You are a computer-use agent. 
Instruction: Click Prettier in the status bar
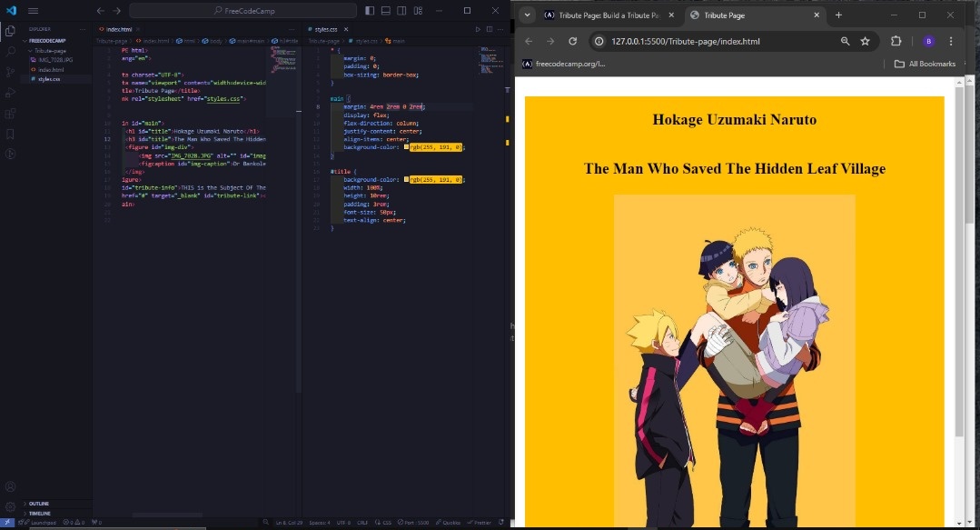[x=480, y=523]
